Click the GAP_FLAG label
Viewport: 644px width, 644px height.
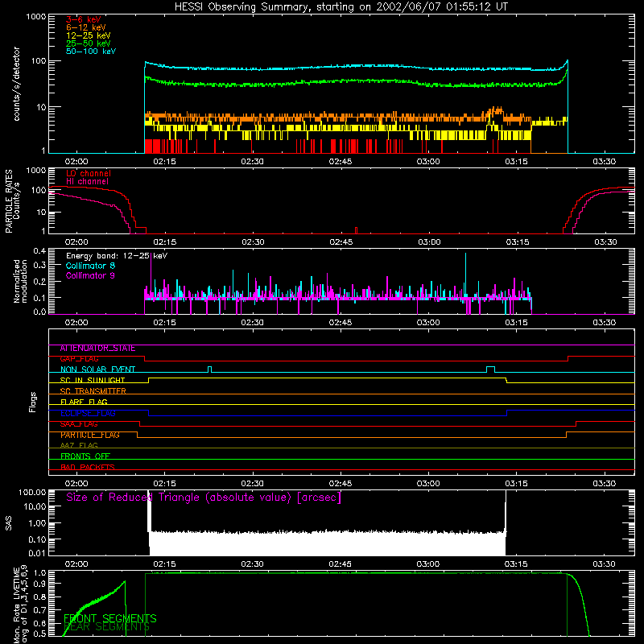79,359
